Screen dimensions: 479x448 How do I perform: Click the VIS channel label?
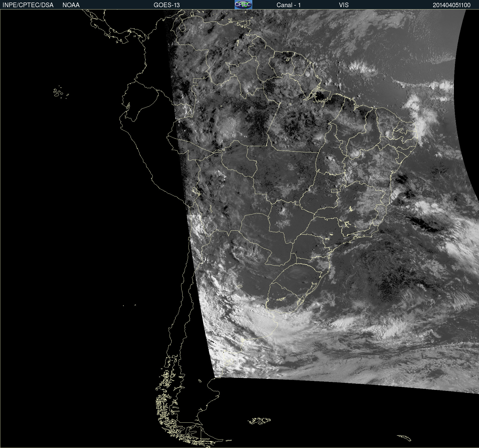click(x=344, y=5)
